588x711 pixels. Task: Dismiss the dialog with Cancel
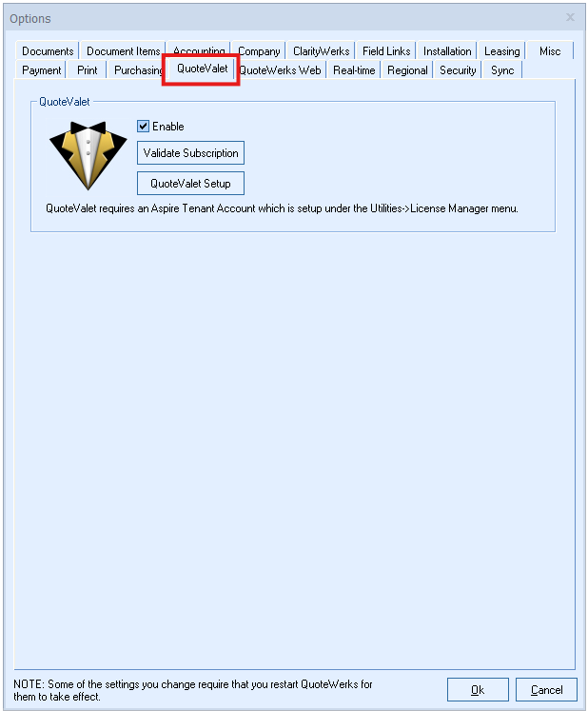point(546,690)
